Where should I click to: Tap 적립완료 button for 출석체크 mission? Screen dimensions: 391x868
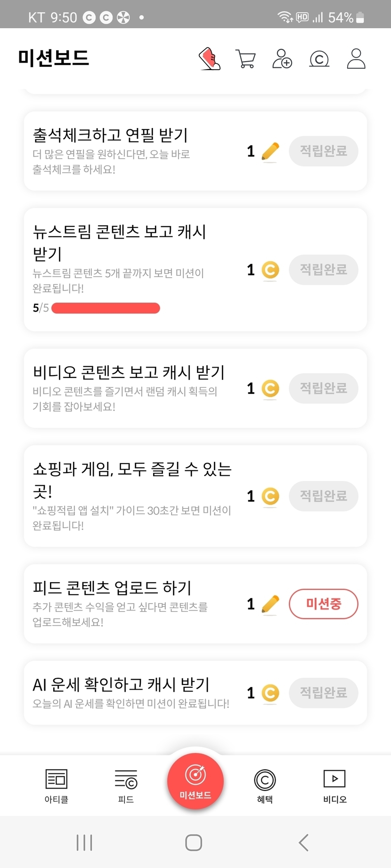coord(323,151)
